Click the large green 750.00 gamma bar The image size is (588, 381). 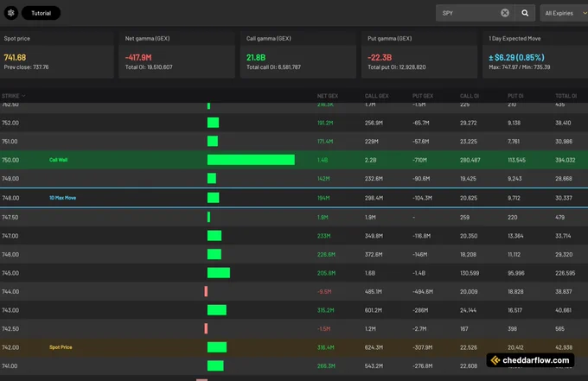click(x=251, y=160)
